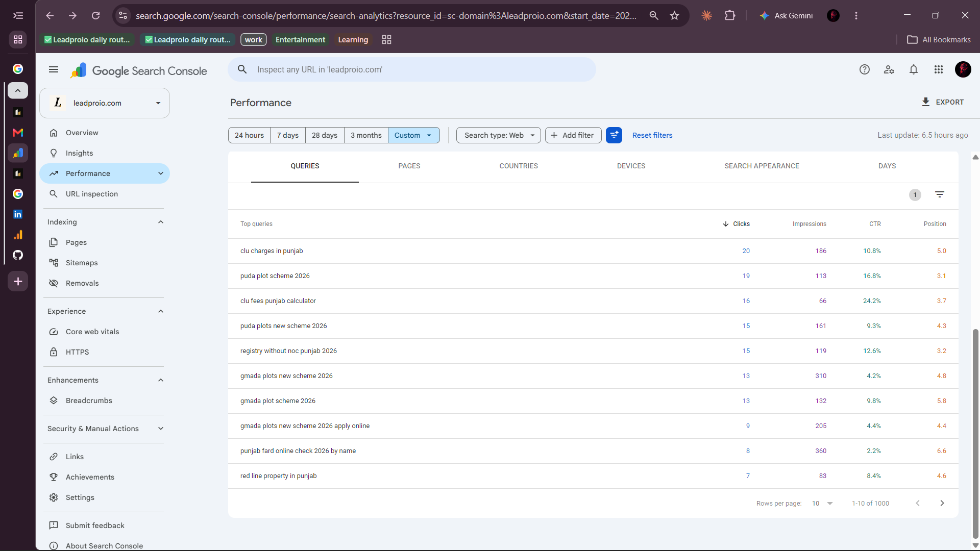Open the Rows per page dropdown
This screenshot has width=980, height=551.
(822, 504)
